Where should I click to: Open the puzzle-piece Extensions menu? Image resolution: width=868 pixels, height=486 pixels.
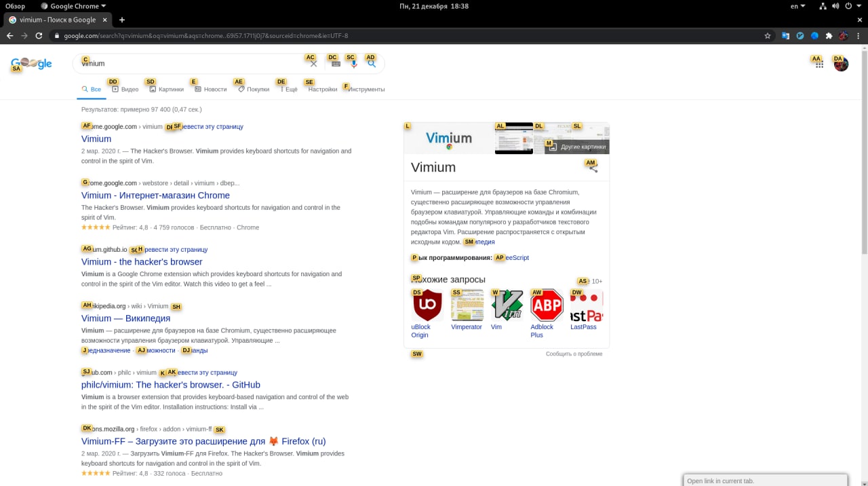(x=829, y=35)
